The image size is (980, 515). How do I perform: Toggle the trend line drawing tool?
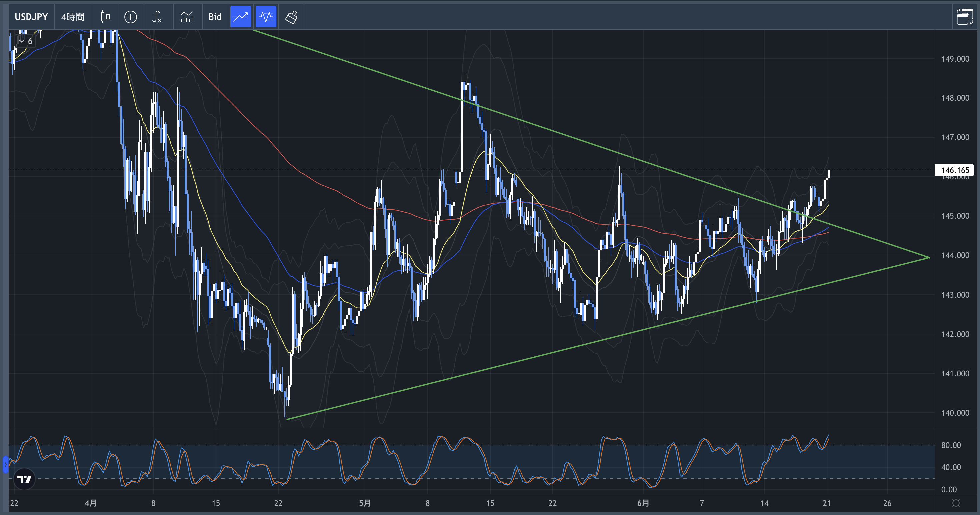(x=240, y=17)
